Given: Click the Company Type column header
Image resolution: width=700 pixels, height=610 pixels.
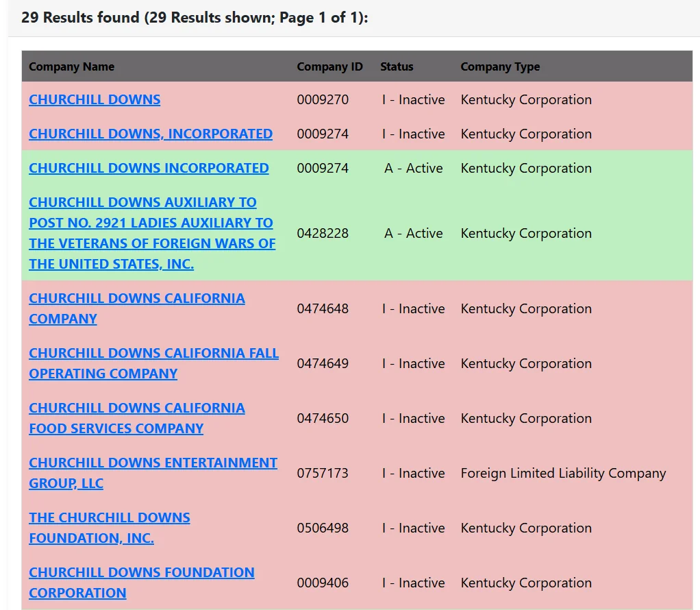Looking at the screenshot, I should point(500,66).
